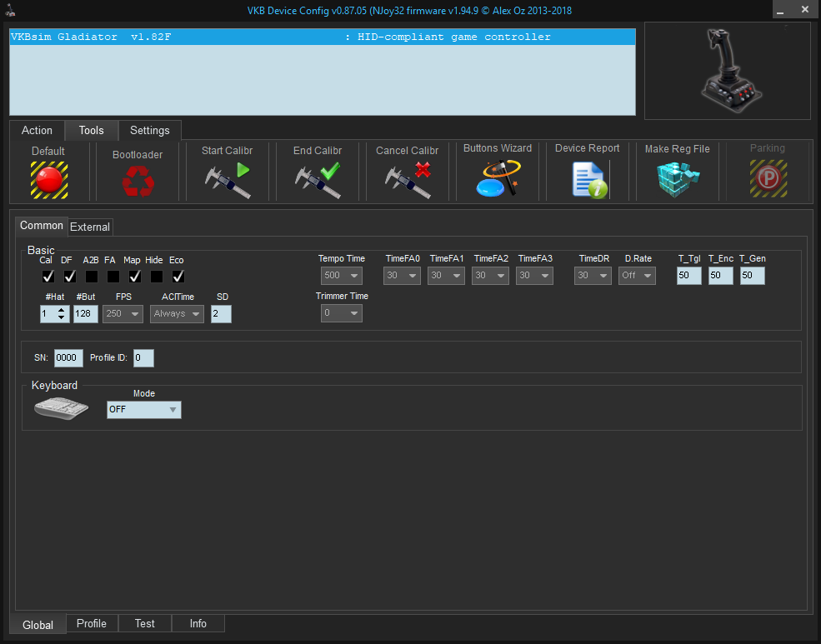Start calibration with Start Calibr icon
The image size is (821, 644).
[228, 180]
